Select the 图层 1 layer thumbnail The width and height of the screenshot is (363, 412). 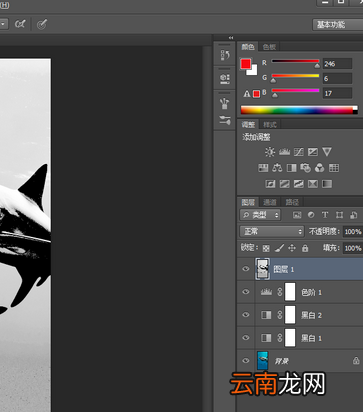(x=262, y=269)
